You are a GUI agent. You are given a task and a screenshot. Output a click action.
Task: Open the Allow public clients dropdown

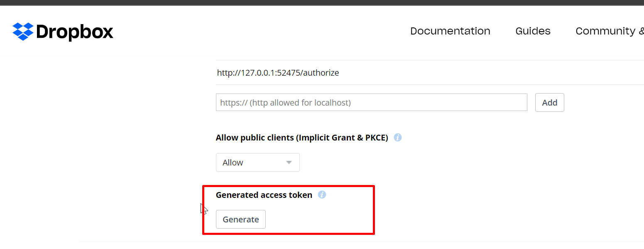(x=257, y=163)
